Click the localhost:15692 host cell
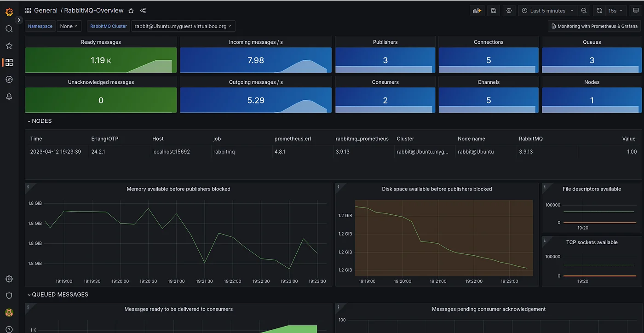Screen dimensions: 644x333 click(x=171, y=151)
